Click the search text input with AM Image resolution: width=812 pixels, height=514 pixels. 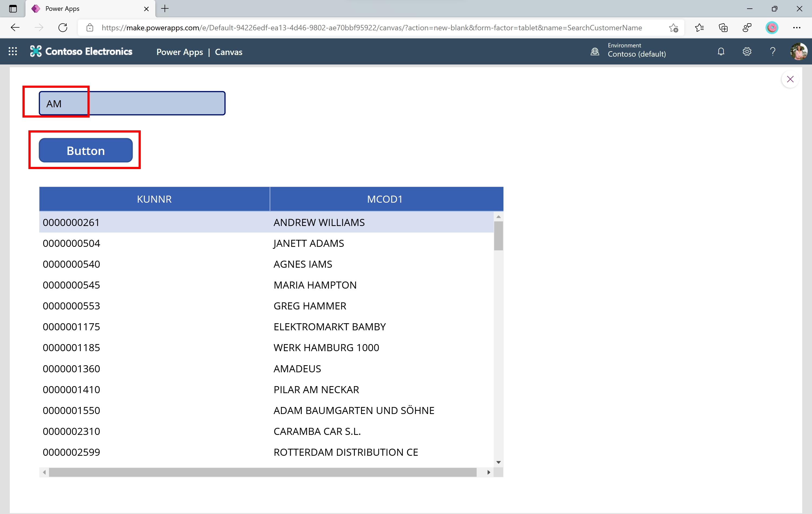tap(132, 103)
